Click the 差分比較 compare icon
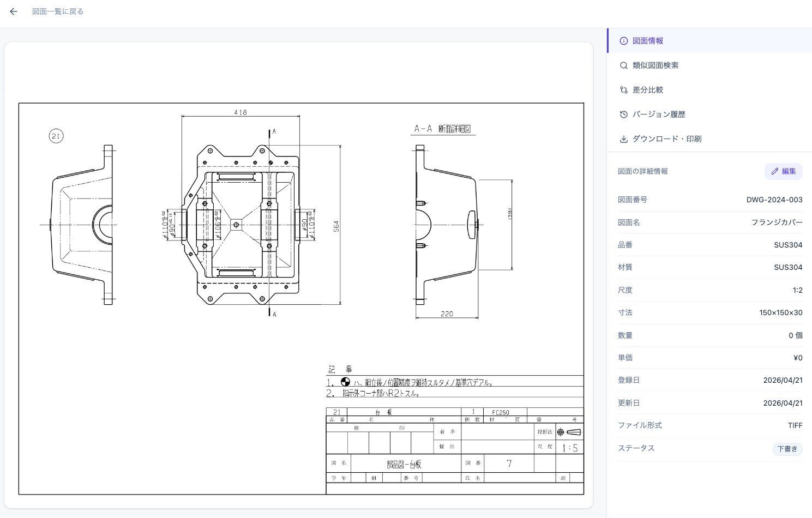Screen dimensions: 812x518 624,90
